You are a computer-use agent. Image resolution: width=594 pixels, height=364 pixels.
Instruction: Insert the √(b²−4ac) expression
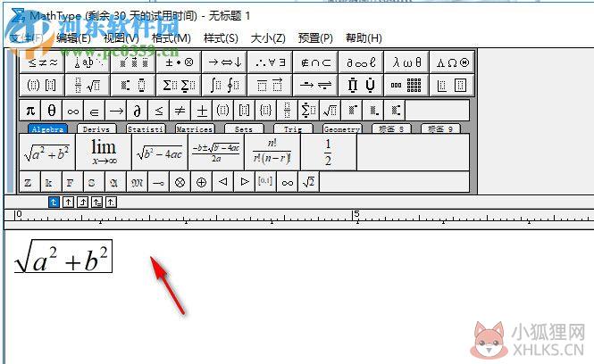pyautogui.click(x=160, y=152)
